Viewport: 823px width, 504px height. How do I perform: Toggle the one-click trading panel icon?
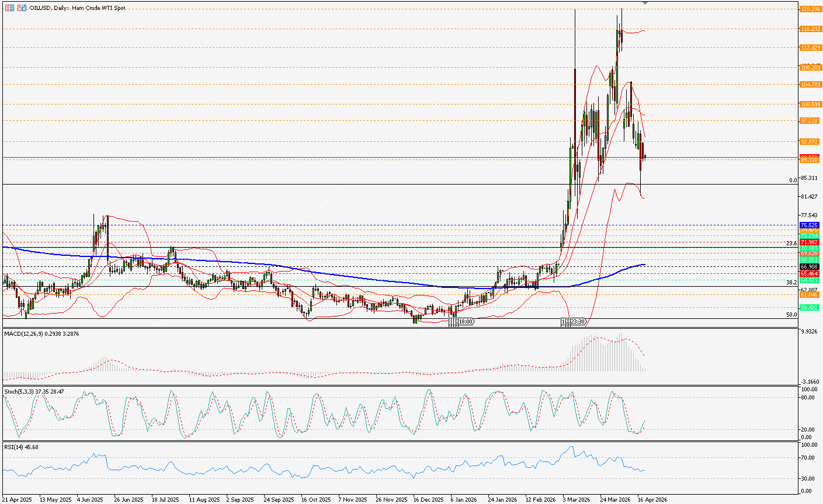pyautogui.click(x=22, y=8)
